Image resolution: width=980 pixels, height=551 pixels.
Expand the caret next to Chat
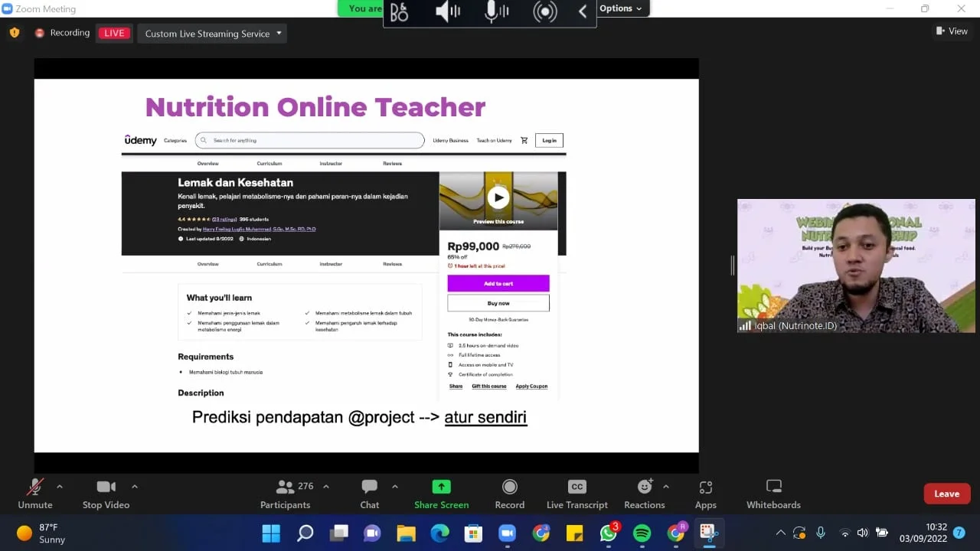point(395,487)
